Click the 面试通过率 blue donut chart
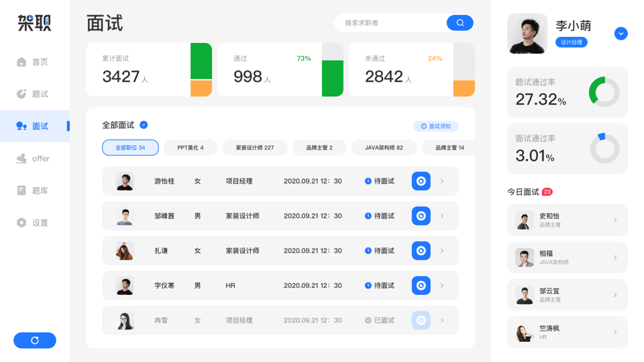This screenshot has width=644, height=362. pos(604,148)
